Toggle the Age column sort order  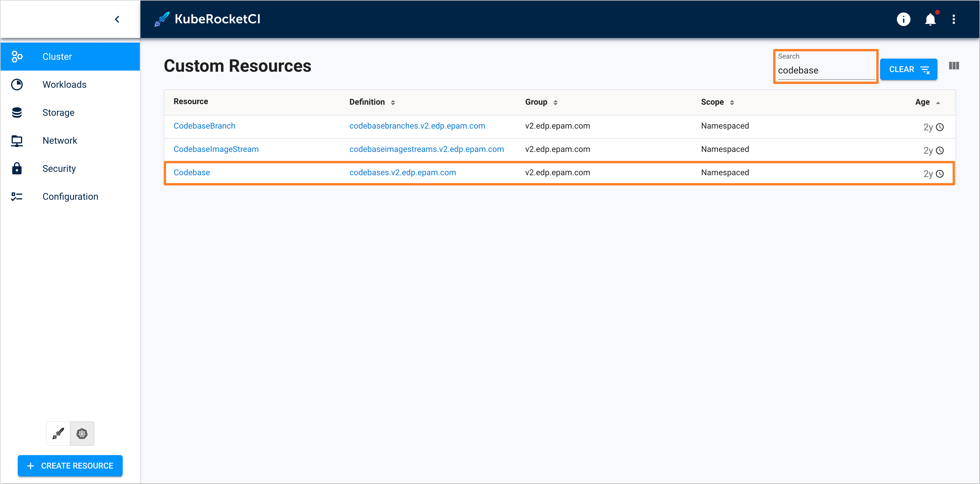tap(938, 102)
